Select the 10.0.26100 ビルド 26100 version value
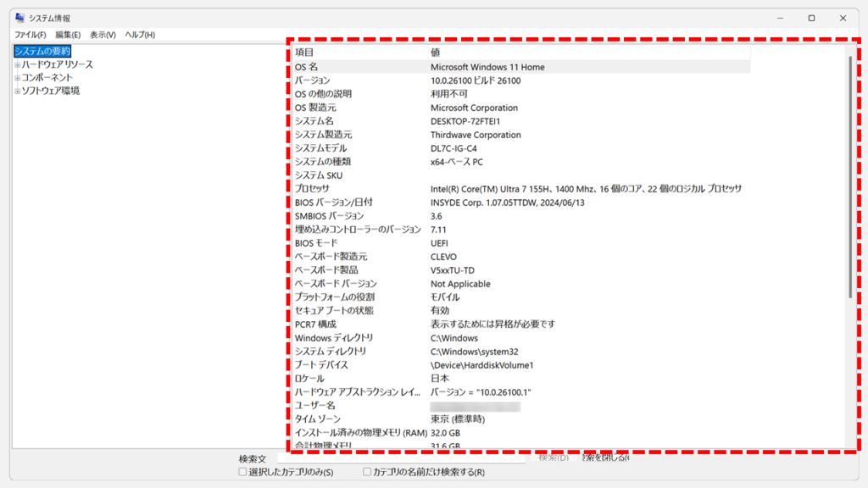The height and width of the screenshot is (488, 868). coord(476,80)
